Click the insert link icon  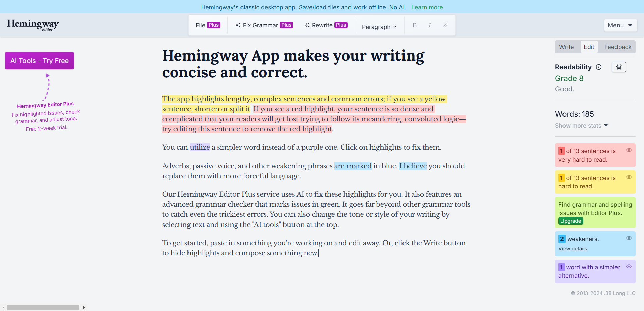(x=445, y=25)
